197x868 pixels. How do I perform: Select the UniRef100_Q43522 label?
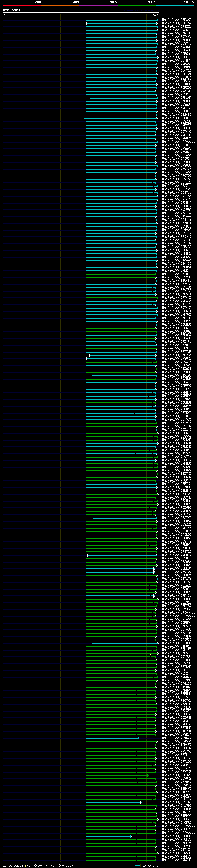pyautogui.click(x=176, y=454)
